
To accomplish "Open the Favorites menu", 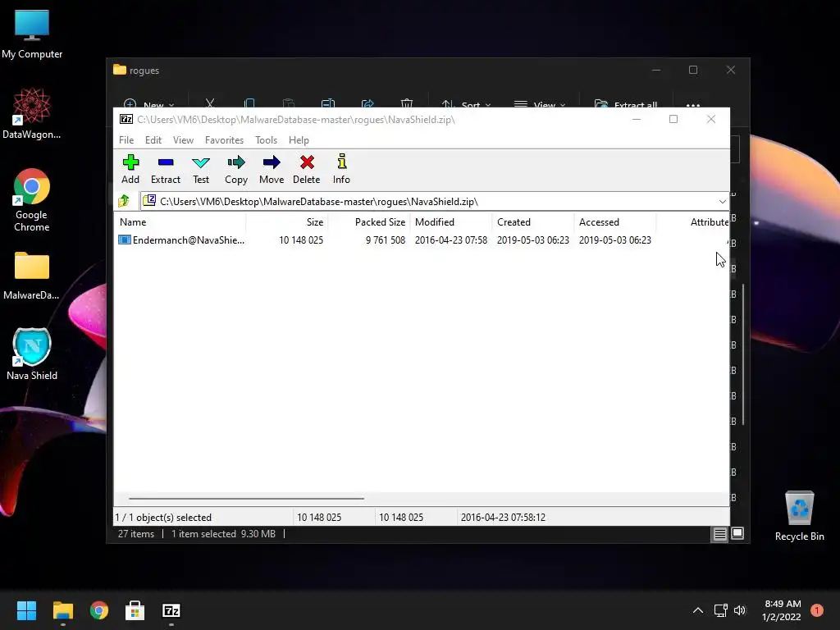I will [224, 139].
